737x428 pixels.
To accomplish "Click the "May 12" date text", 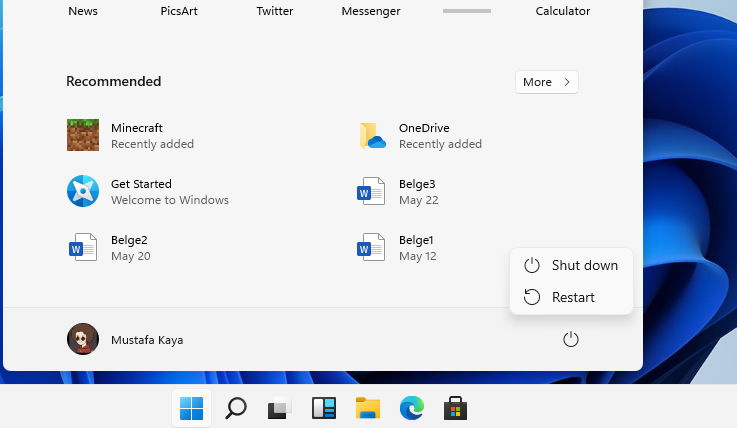I will click(417, 256).
